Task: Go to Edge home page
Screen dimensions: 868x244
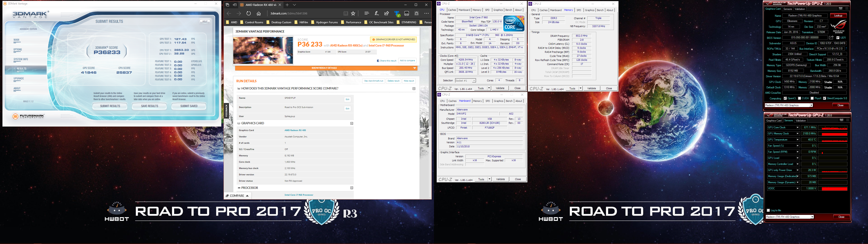Action: point(259,14)
